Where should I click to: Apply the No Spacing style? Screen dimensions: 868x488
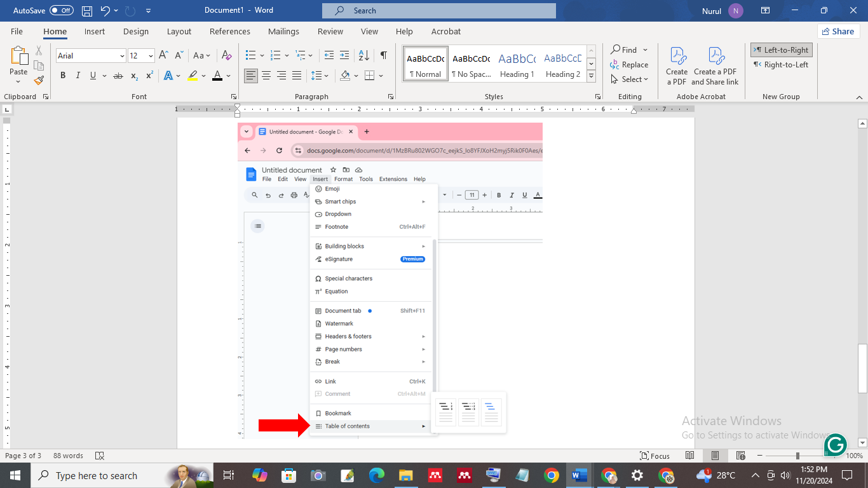coord(471,65)
